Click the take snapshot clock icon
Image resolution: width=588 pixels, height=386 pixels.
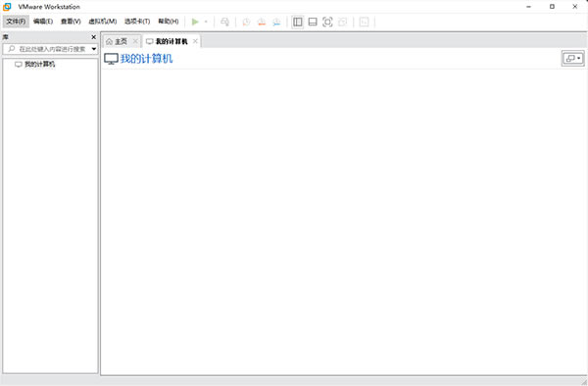246,22
